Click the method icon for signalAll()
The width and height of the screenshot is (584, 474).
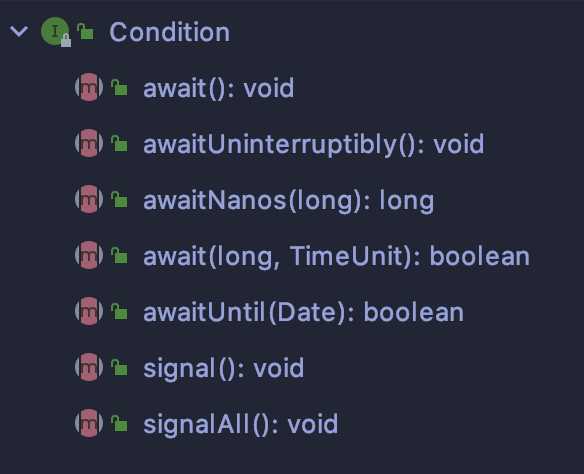click(89, 423)
